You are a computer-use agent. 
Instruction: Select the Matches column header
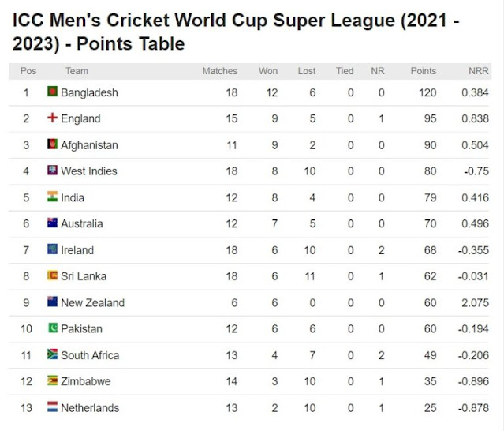click(220, 71)
